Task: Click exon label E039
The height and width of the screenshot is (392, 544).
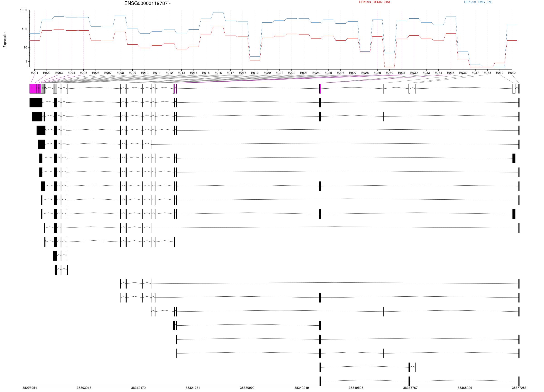Action: coord(500,73)
